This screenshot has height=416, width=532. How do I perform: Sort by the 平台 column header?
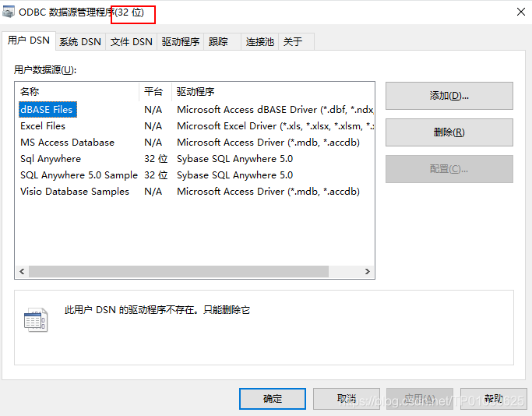155,92
